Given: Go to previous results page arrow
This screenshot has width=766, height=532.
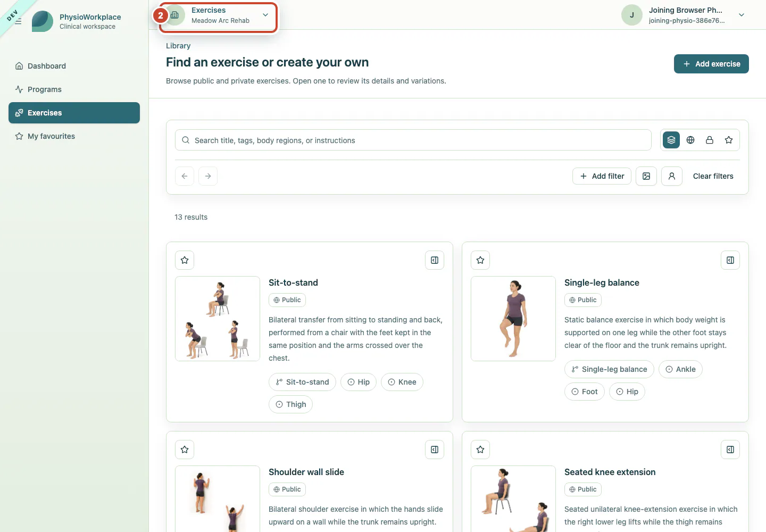Looking at the screenshot, I should pos(185,176).
